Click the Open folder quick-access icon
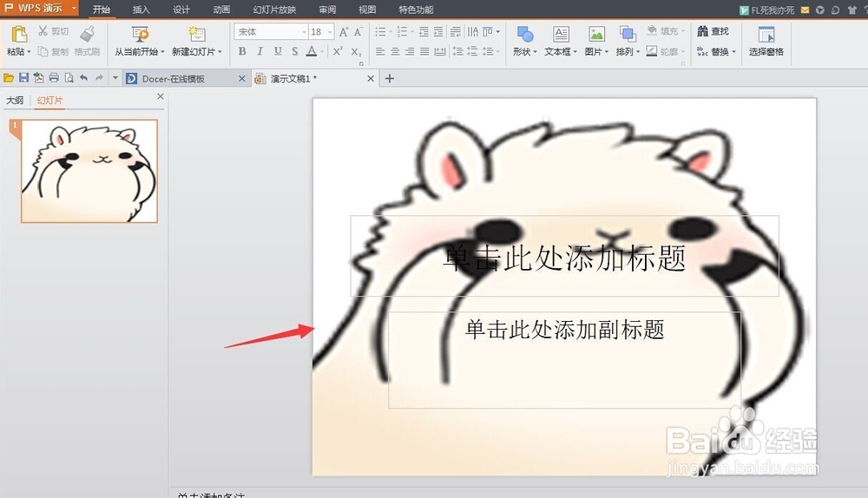Viewport: 868px width, 498px height. (9, 78)
